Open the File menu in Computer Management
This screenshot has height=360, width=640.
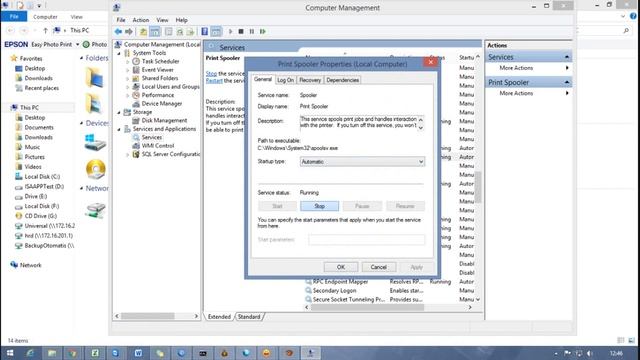click(x=121, y=20)
